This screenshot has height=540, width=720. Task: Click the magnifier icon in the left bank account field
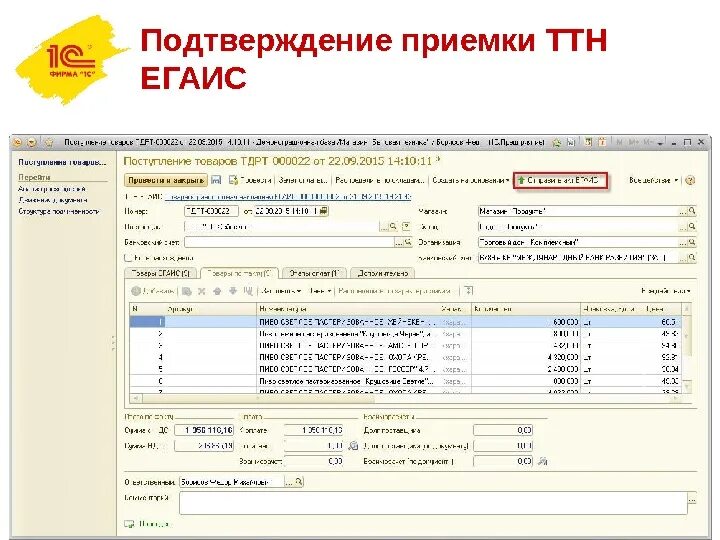coord(408,242)
